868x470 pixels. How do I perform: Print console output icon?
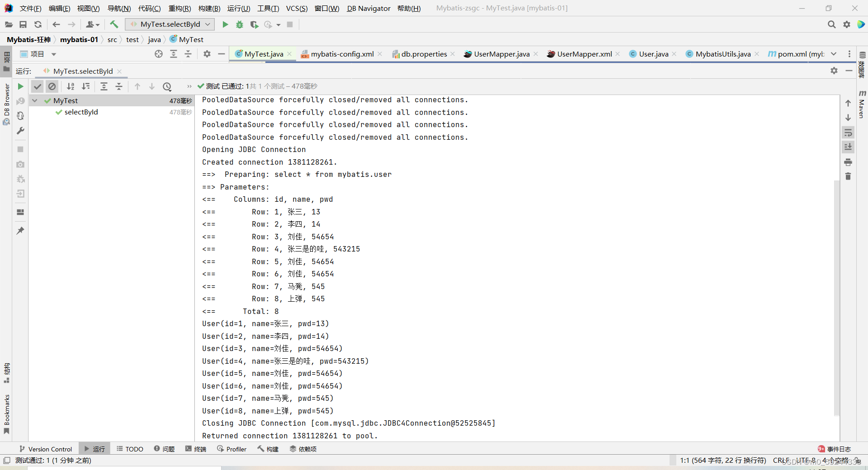(x=848, y=161)
